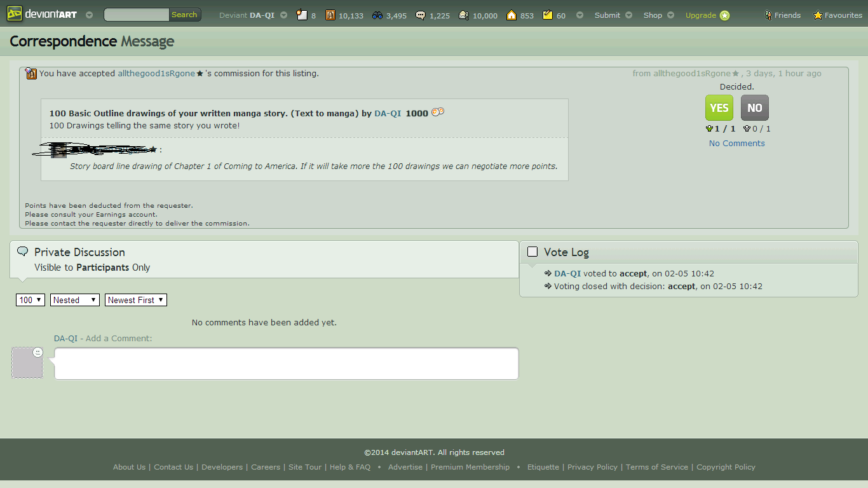The height and width of the screenshot is (488, 868).
Task: Open the Premium Membership footer link
Action: (470, 467)
